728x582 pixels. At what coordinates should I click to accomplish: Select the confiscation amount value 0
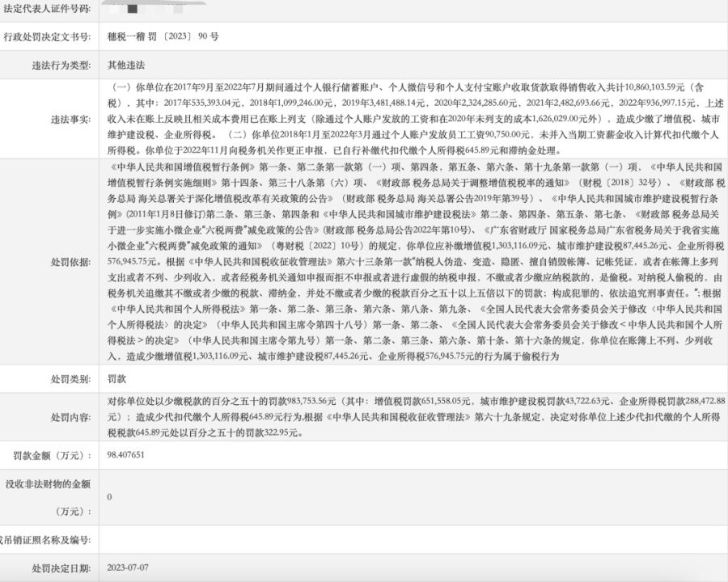109,497
